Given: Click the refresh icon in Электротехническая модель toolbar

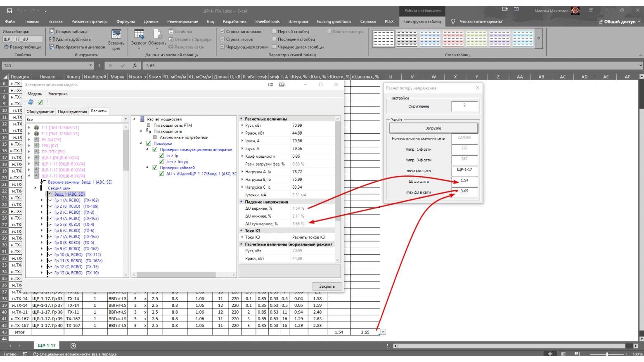Looking at the screenshot, I should (31, 102).
